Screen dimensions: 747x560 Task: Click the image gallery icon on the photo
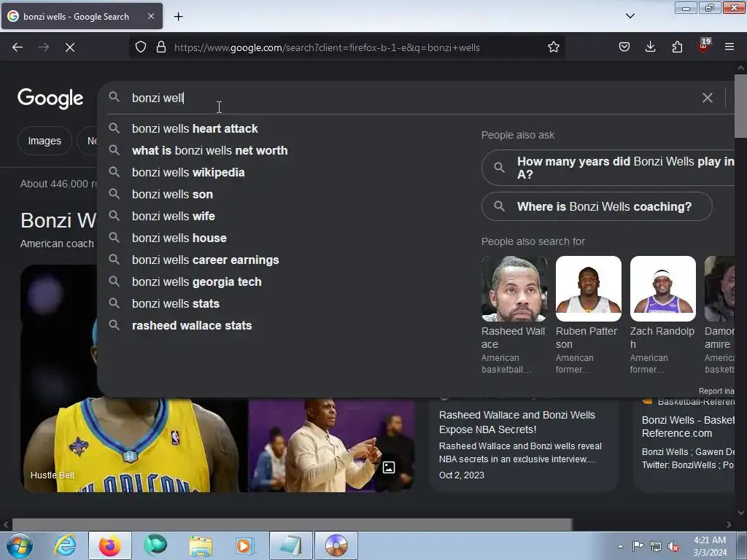389,467
